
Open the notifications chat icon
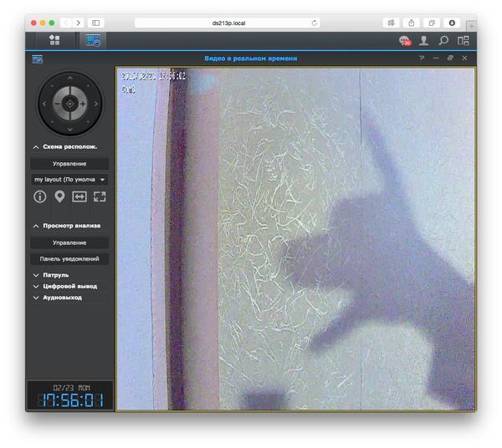click(x=405, y=41)
